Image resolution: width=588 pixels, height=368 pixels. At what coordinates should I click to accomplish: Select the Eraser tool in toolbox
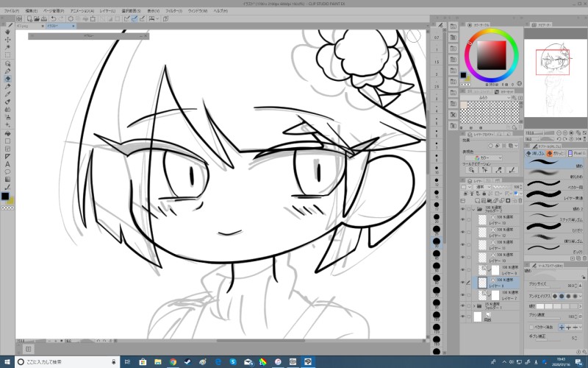coord(7,79)
